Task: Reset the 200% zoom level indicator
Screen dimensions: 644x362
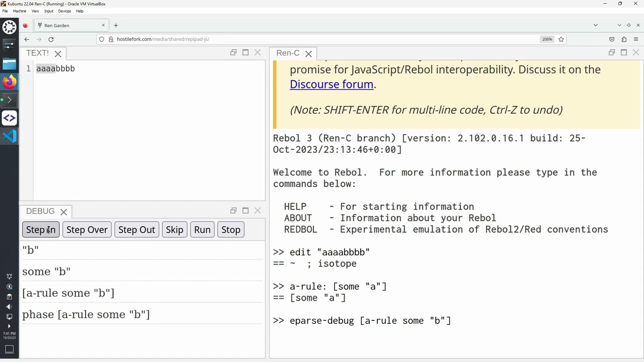Action: point(547,39)
